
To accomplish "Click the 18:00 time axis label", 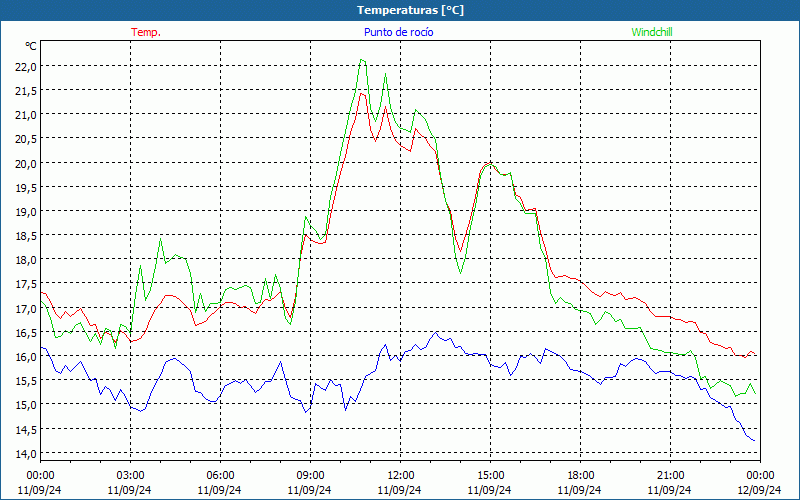I will [581, 475].
